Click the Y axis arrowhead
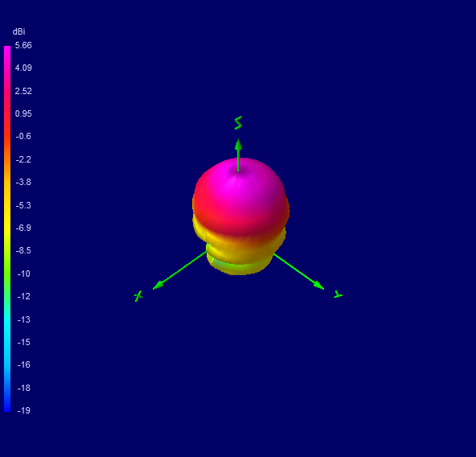 coord(318,286)
